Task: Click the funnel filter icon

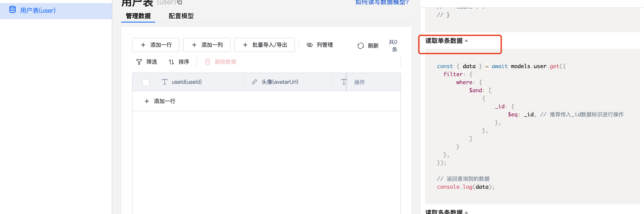Action: (139, 62)
